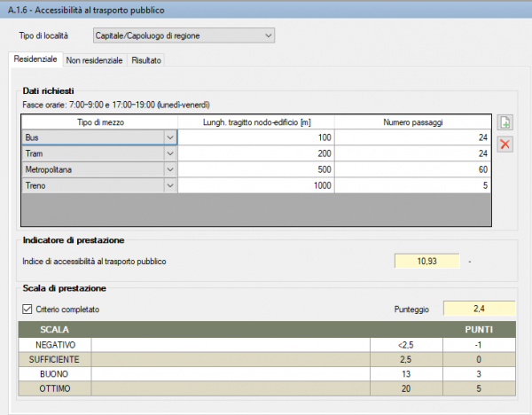This screenshot has width=532, height=415.
Task: Expand the Metropolitana transport type dropdown
Action: [170, 169]
